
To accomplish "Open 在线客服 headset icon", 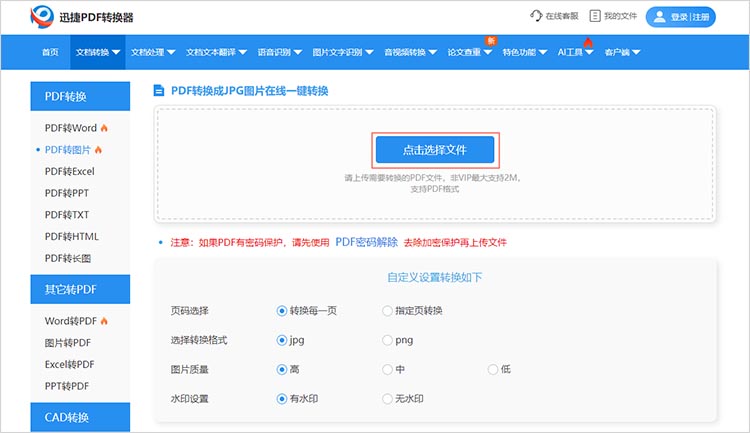I will 536,17.
